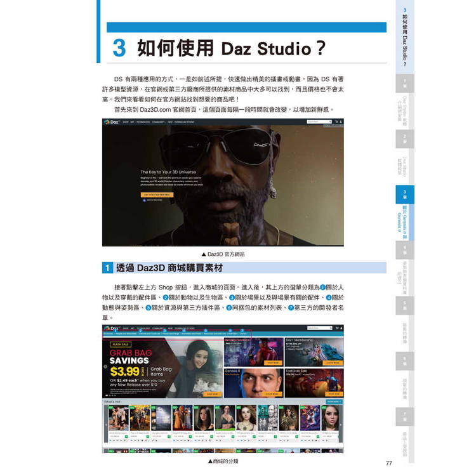Click DOWNLOAD STUDIO in the shop page screenshot
Screen dimensions: 476x476
pyautogui.click(x=185, y=329)
